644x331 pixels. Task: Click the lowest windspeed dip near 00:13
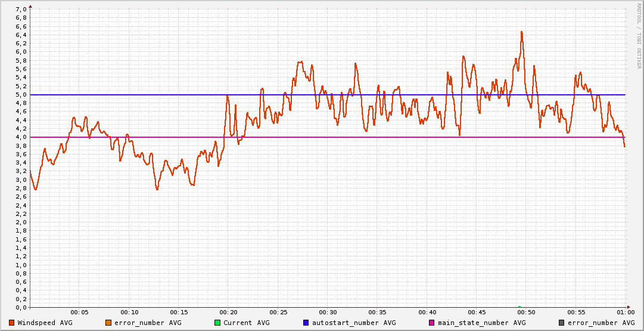157,189
